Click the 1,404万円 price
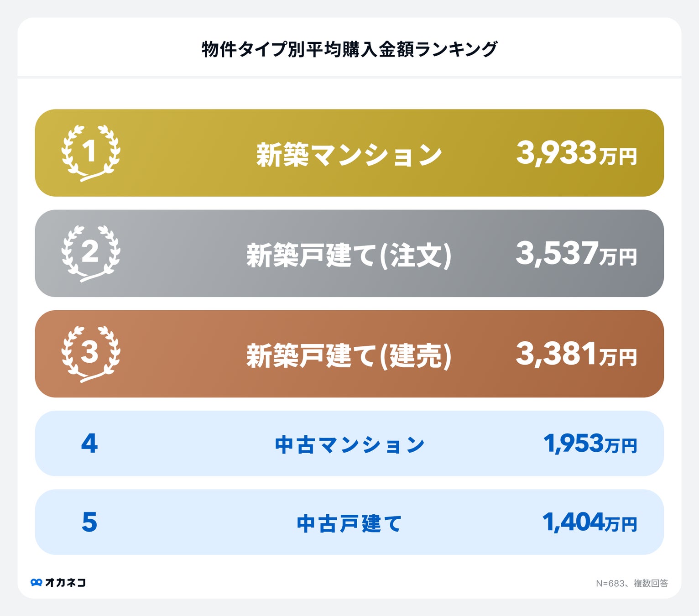The width and height of the screenshot is (699, 616). (x=589, y=522)
